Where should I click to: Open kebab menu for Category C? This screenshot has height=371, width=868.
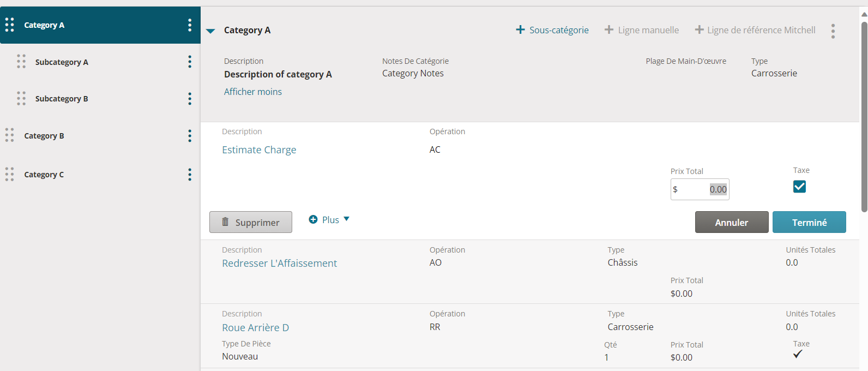pyautogui.click(x=190, y=175)
